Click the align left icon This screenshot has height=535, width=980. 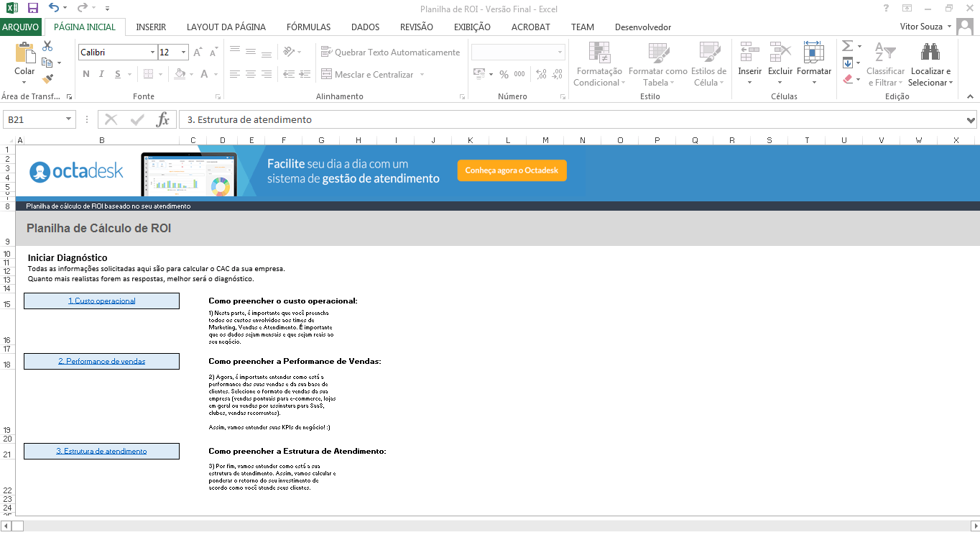click(235, 74)
